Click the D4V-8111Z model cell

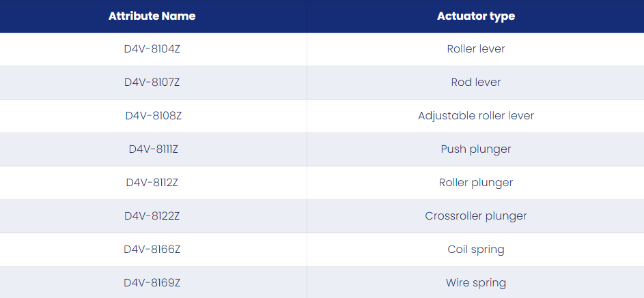(153, 149)
